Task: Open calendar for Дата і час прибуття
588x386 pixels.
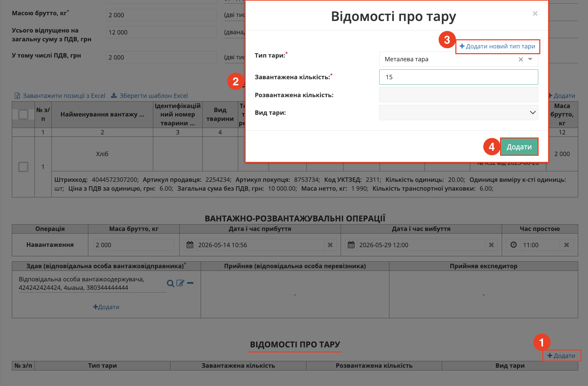Action: (x=190, y=245)
